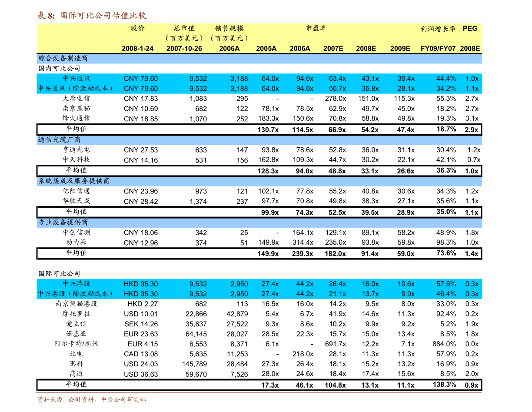Select the 股价 column header

[x=137, y=29]
